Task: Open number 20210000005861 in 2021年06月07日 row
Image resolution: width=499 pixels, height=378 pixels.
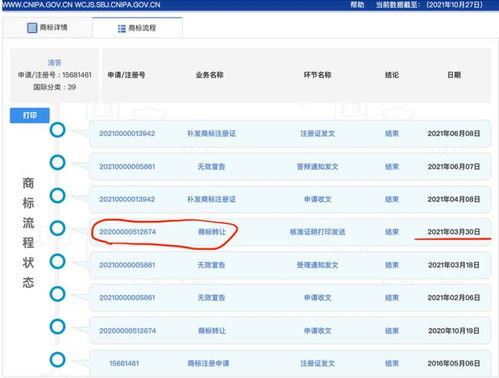Action: [127, 166]
